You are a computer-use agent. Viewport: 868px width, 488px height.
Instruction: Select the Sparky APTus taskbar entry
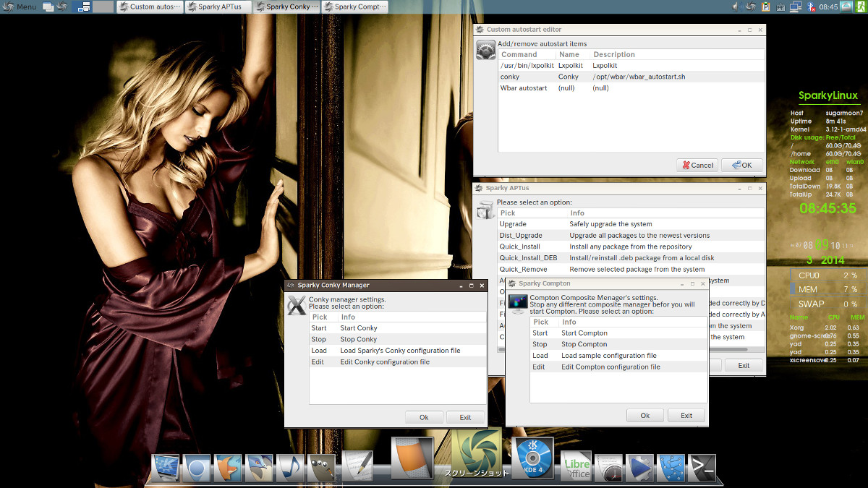tap(217, 7)
